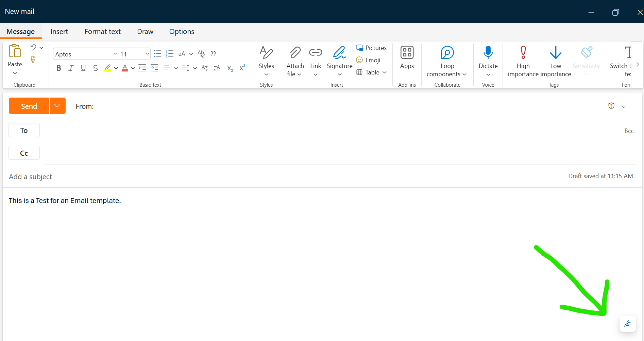This screenshot has height=341, width=644.
Task: Open the Apps add-ins icon
Action: coord(407,53)
